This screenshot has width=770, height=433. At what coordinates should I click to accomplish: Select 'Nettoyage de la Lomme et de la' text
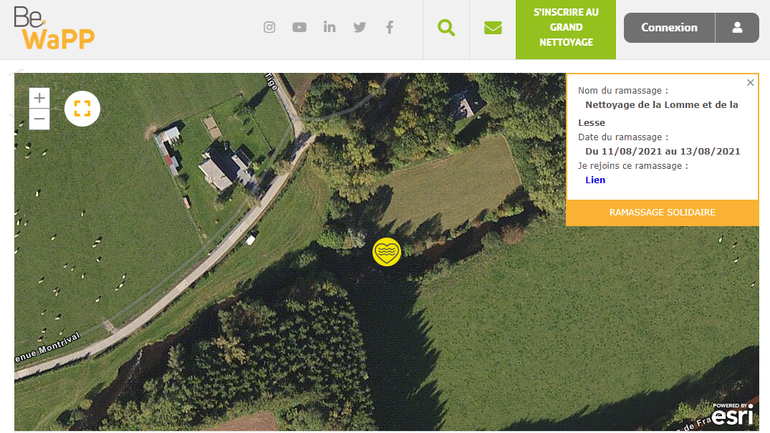click(661, 105)
